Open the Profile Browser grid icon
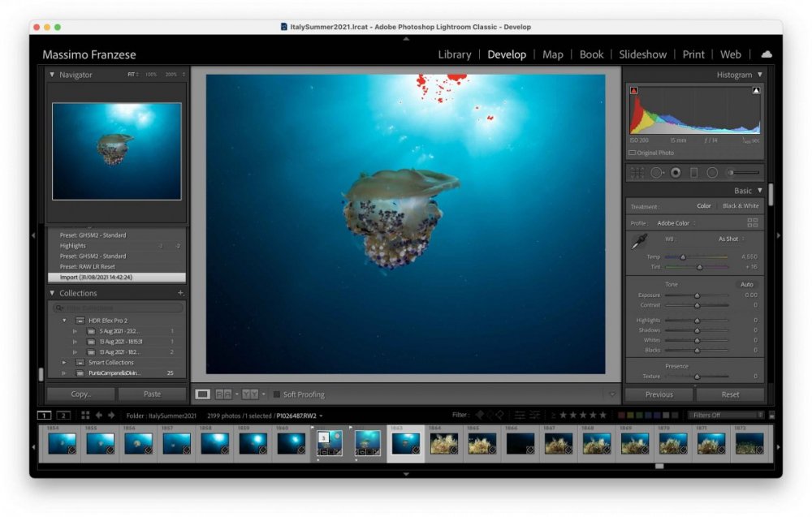The image size is (812, 517). [753, 222]
